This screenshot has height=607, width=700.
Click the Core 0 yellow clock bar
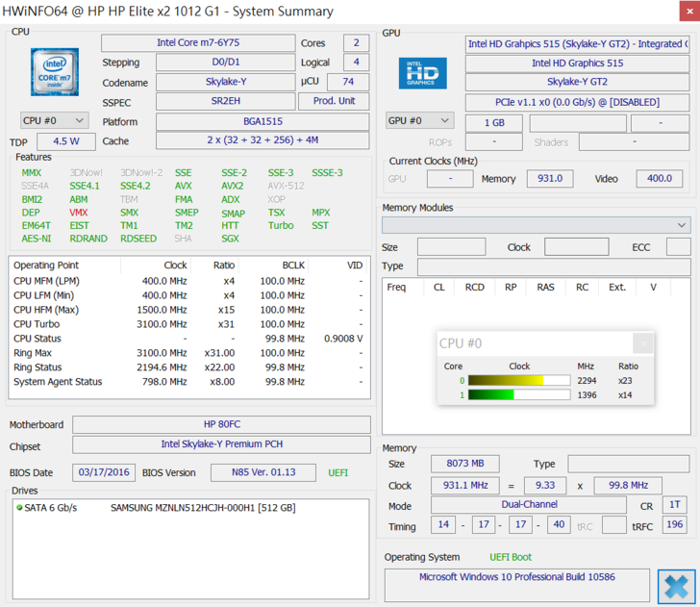point(506,381)
